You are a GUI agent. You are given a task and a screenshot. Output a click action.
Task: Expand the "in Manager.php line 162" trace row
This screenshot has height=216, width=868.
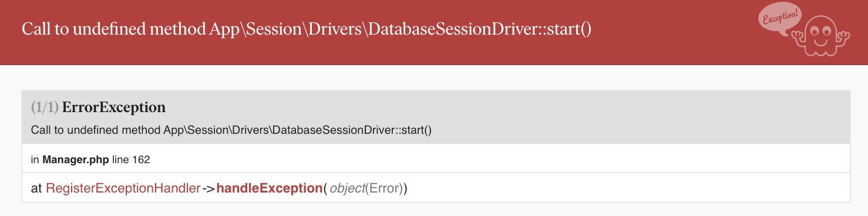coord(436,158)
